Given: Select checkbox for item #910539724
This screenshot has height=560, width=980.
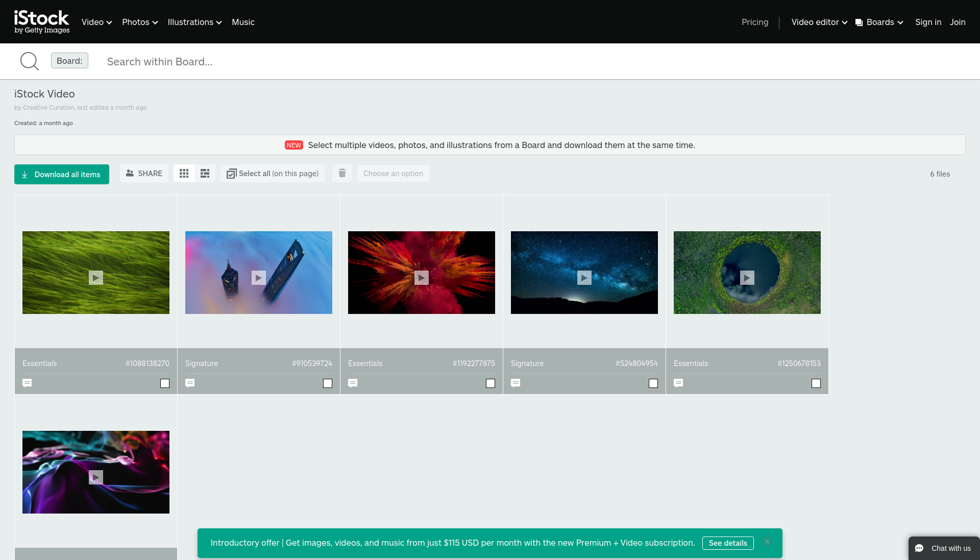Looking at the screenshot, I should pos(328,383).
